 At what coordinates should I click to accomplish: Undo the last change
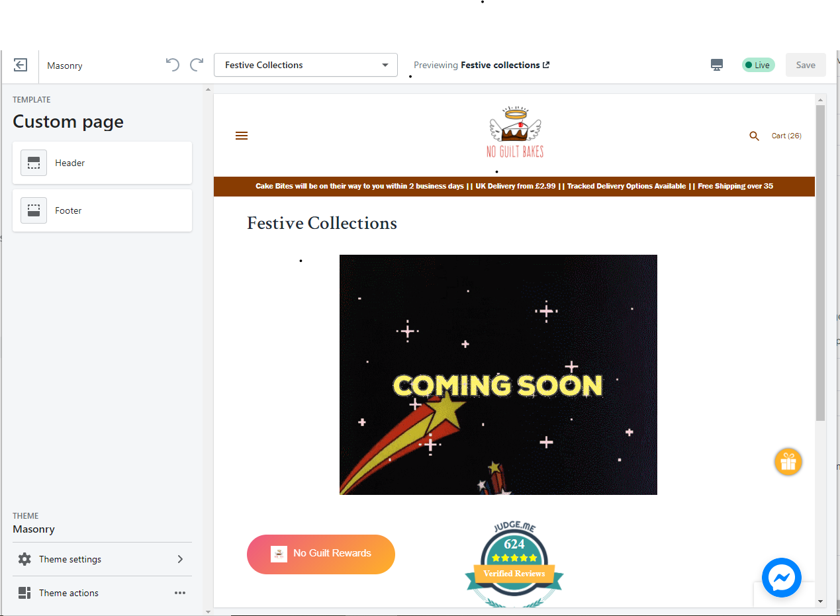pyautogui.click(x=172, y=64)
